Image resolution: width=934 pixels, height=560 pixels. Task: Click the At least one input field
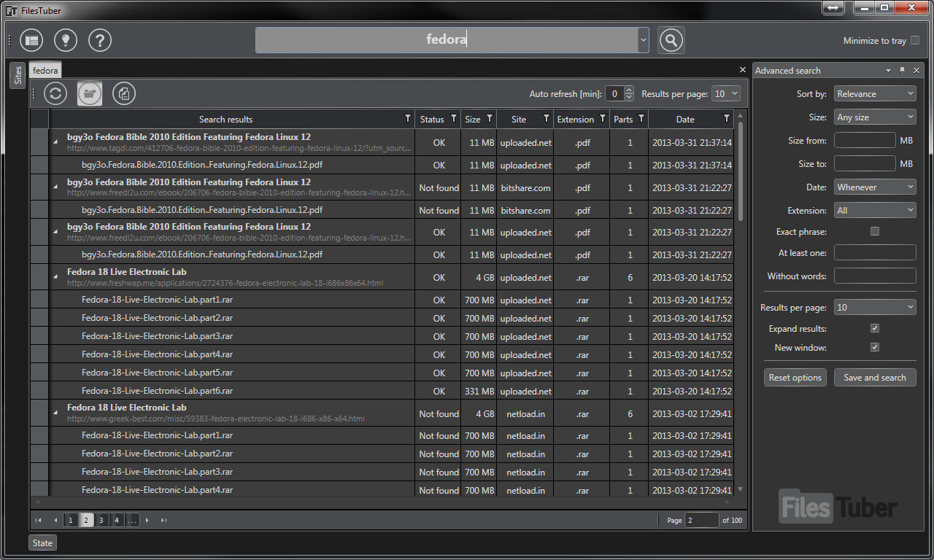pos(875,252)
